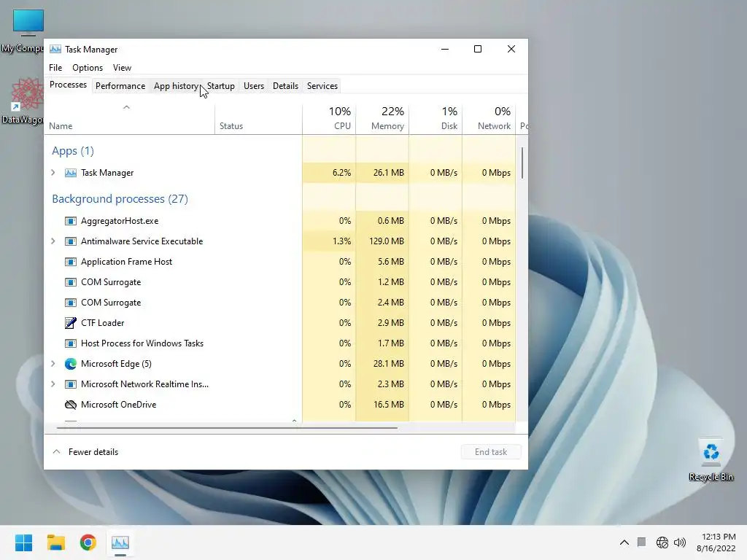Click the Microsoft OneDrive cloud icon

[x=71, y=405]
